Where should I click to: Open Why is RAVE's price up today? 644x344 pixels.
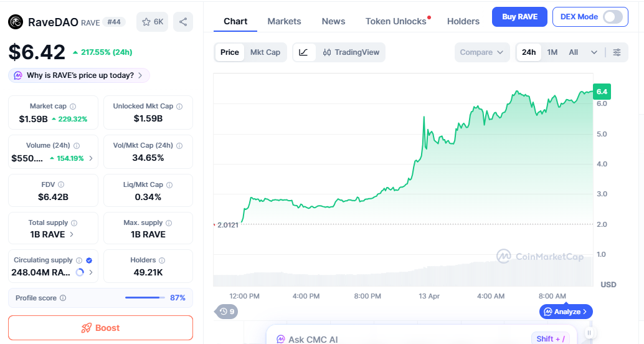[x=79, y=75]
